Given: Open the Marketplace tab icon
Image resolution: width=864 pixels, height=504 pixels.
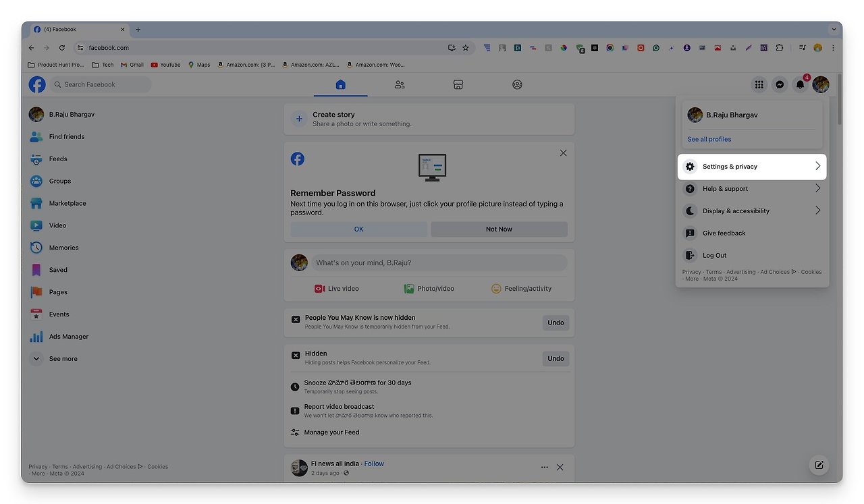Looking at the screenshot, I should click(x=458, y=84).
